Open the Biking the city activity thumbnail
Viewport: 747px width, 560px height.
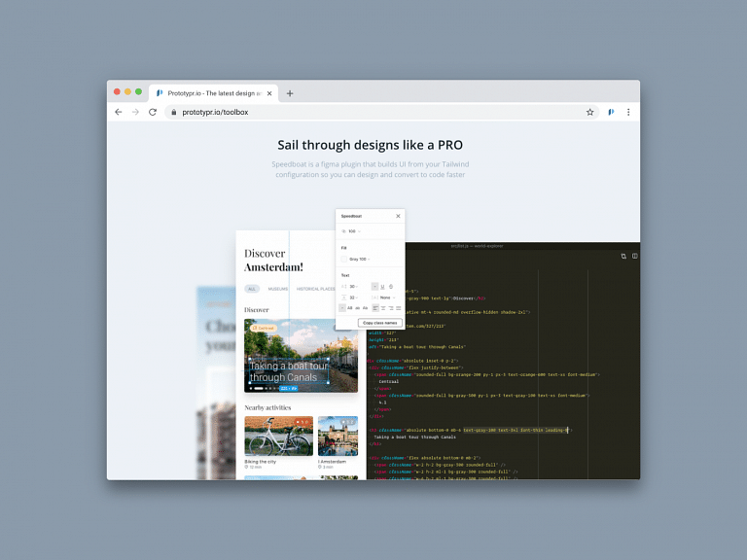(x=278, y=436)
